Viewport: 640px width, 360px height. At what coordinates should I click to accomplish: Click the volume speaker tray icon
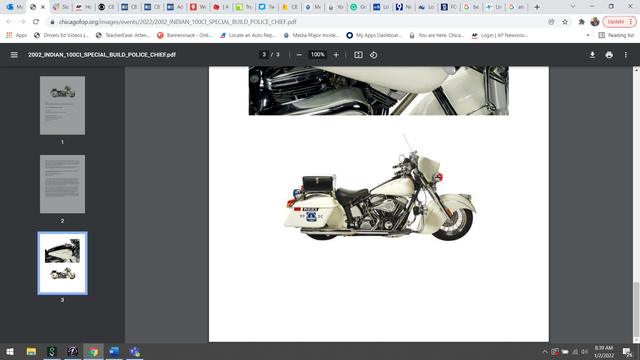tap(584, 351)
